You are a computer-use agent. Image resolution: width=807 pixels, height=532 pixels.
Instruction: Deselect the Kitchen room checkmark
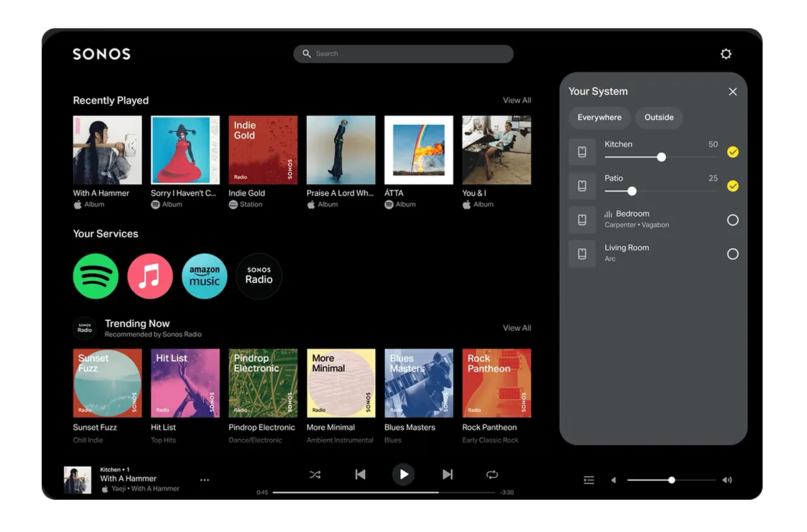point(733,152)
